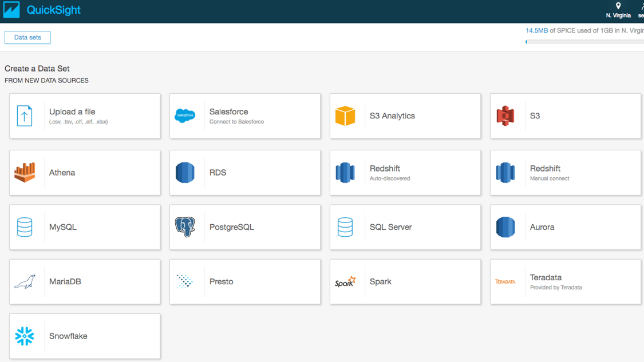Screen dimensions: 644x362
Task: Choose the S3 Analytics cube icon
Action: [345, 116]
